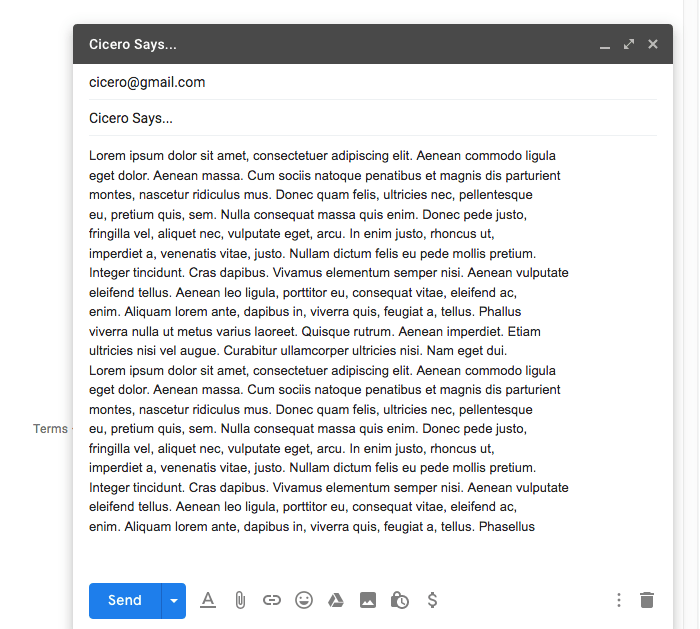Send the email with the Send button
The height and width of the screenshot is (629, 700).
(125, 600)
